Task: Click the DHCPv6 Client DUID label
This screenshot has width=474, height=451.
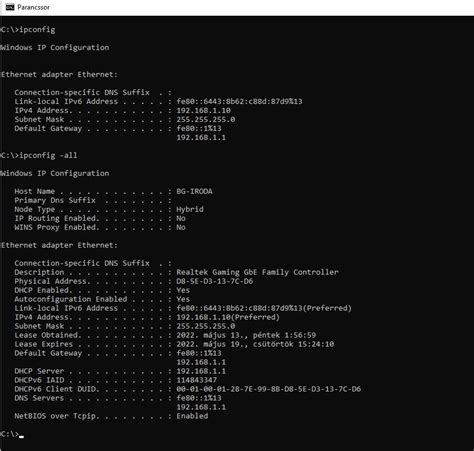Action: [56, 389]
